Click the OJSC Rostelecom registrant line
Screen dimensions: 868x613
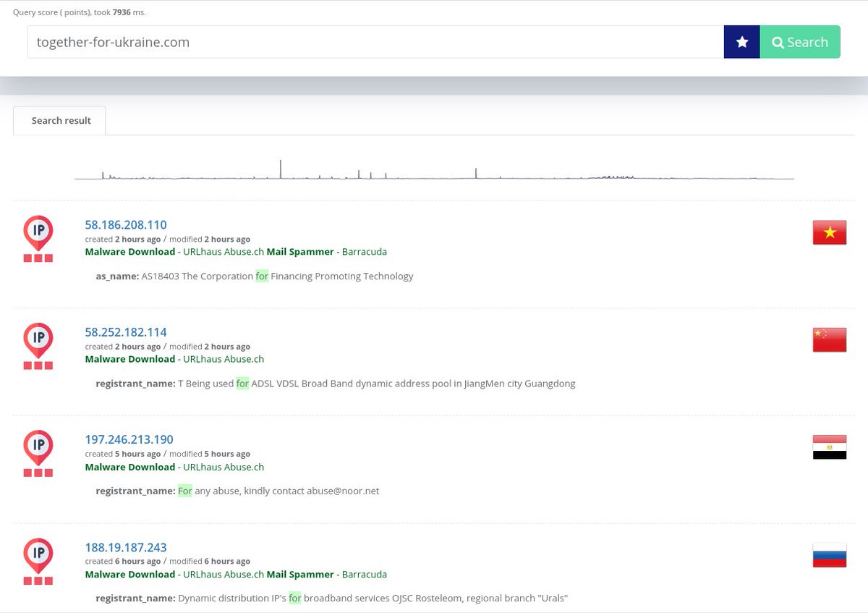click(x=332, y=598)
